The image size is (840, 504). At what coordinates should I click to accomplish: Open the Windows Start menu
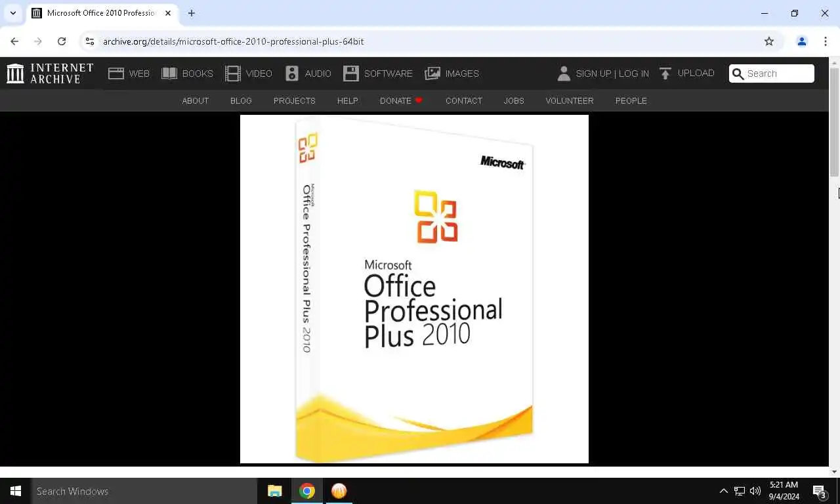pos(16,491)
